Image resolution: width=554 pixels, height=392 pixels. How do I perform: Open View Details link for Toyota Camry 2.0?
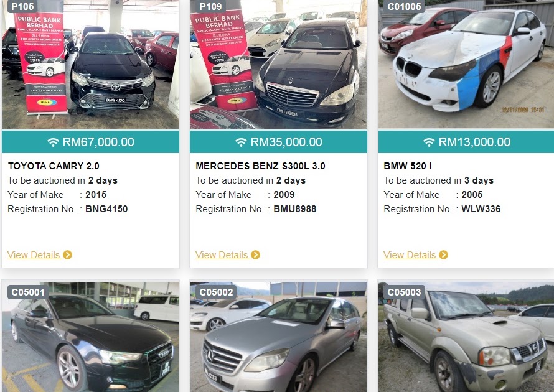pyautogui.click(x=34, y=255)
